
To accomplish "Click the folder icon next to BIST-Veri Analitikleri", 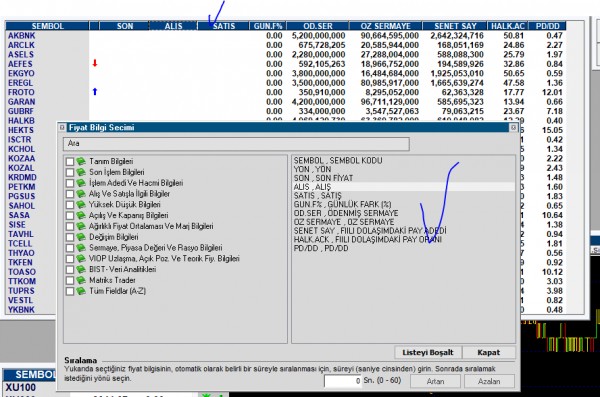I will click(x=81, y=270).
